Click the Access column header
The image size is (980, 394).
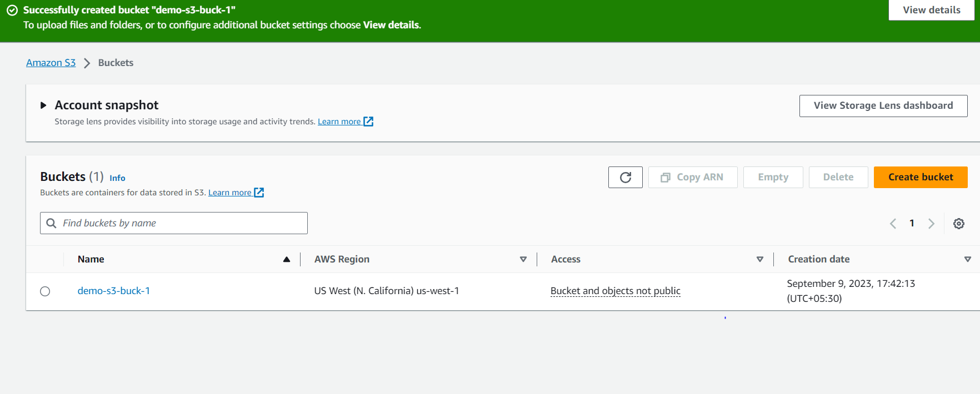pos(566,259)
